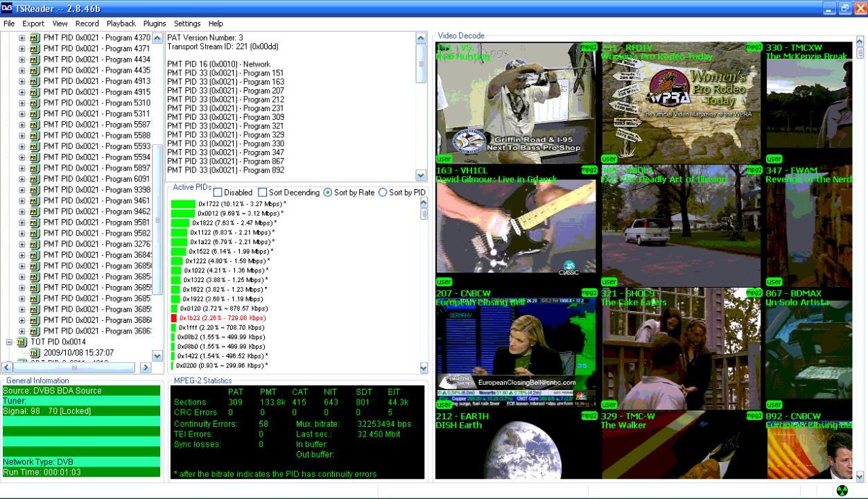The height and width of the screenshot is (499, 868).
Task: Open the Record menu
Action: pyautogui.click(x=87, y=24)
